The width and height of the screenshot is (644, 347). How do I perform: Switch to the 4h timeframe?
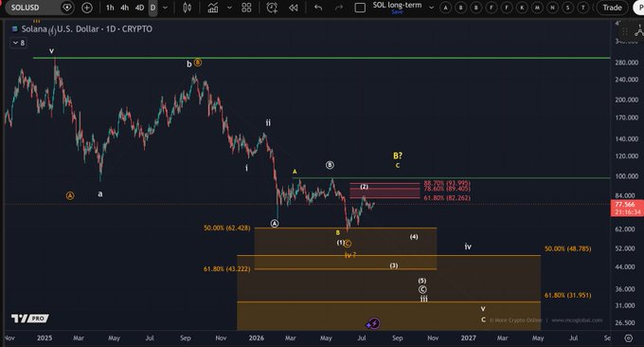point(124,8)
